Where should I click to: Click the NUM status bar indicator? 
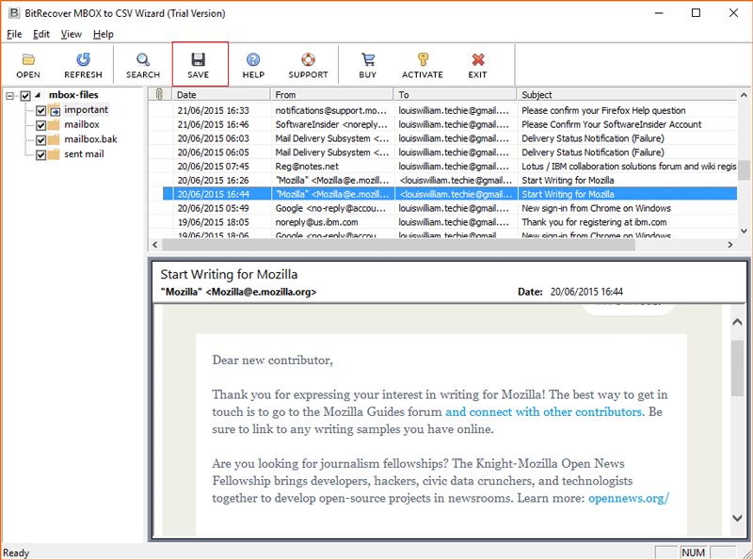[x=694, y=552]
